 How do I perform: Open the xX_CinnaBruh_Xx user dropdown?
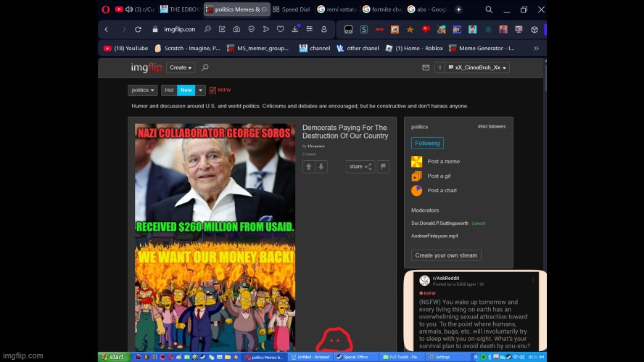click(x=477, y=67)
